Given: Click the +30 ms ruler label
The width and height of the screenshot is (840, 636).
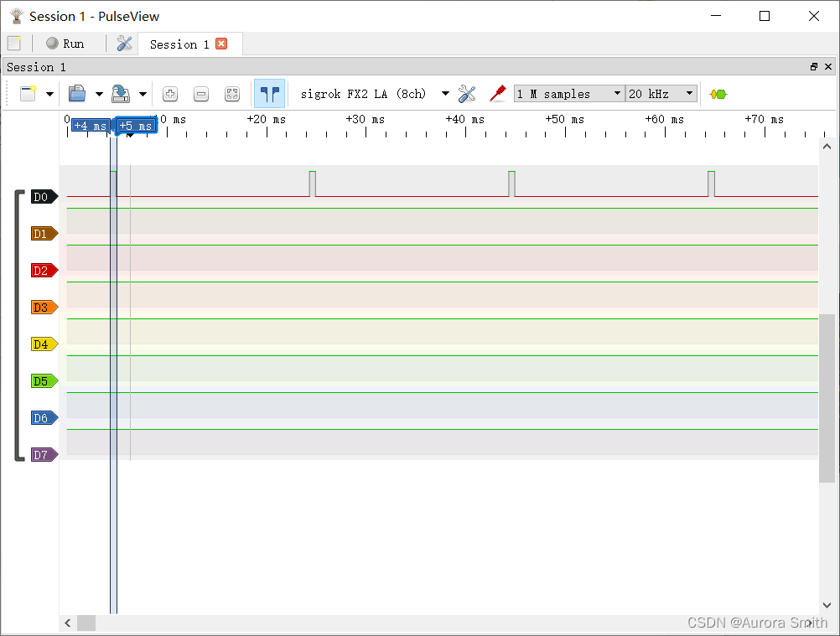Looking at the screenshot, I should tap(366, 119).
